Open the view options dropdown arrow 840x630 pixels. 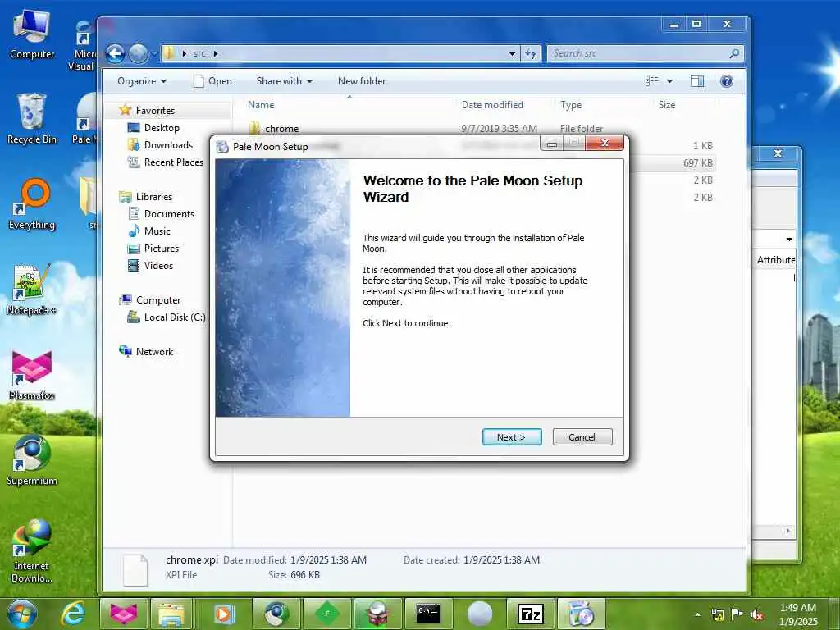pos(669,81)
